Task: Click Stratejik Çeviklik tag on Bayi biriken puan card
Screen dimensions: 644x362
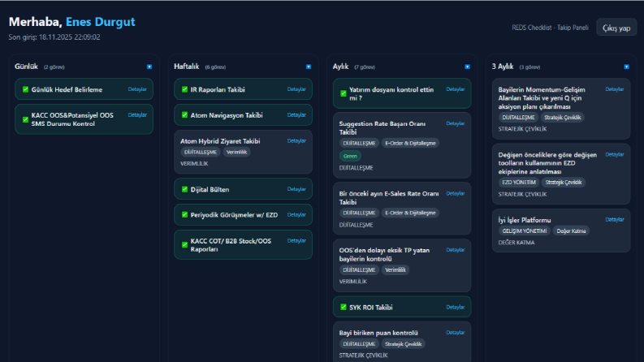Action: pyautogui.click(x=403, y=344)
